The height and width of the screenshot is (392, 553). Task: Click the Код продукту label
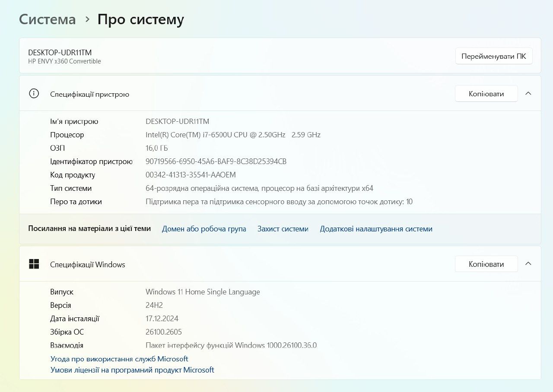point(73,175)
